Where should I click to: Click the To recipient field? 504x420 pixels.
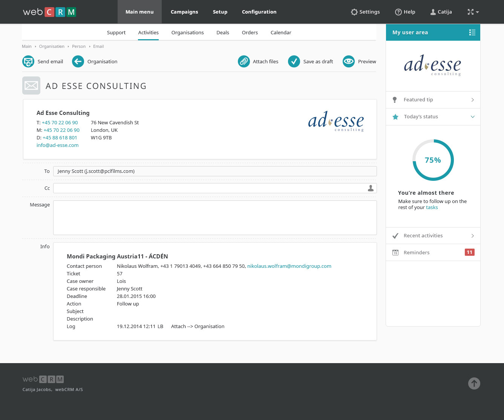(215, 171)
